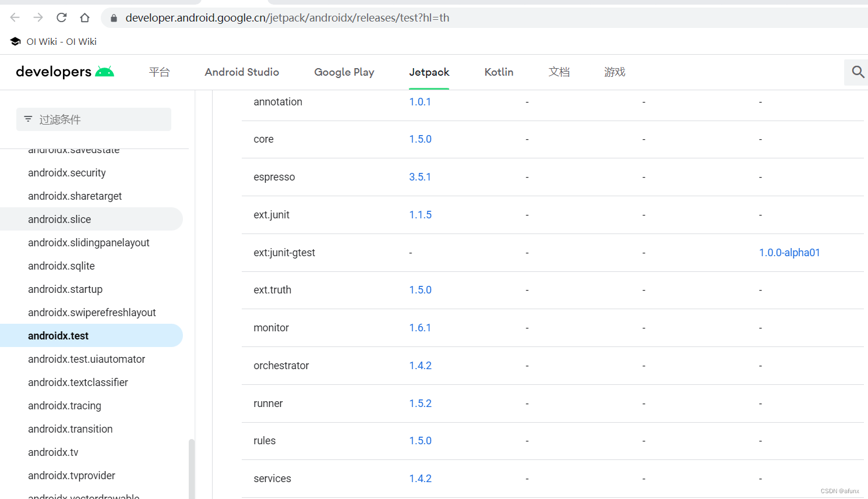
Task: Open ext.junit version 1.1.5 link
Action: [420, 215]
